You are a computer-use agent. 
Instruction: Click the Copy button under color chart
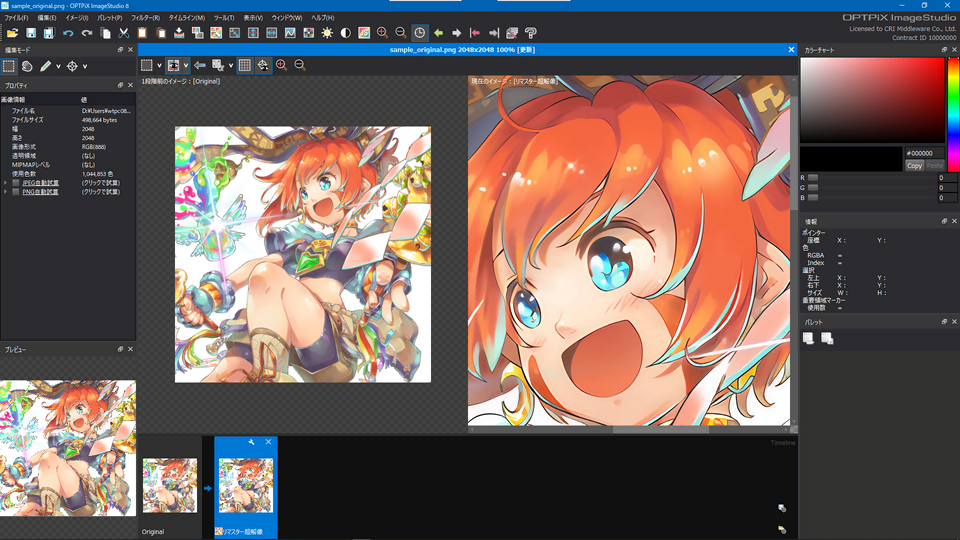(914, 166)
